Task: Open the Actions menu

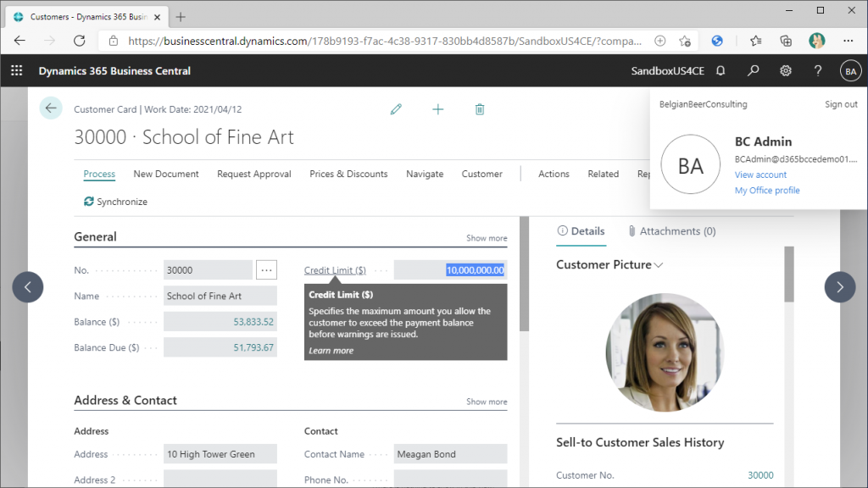Action: (x=554, y=174)
